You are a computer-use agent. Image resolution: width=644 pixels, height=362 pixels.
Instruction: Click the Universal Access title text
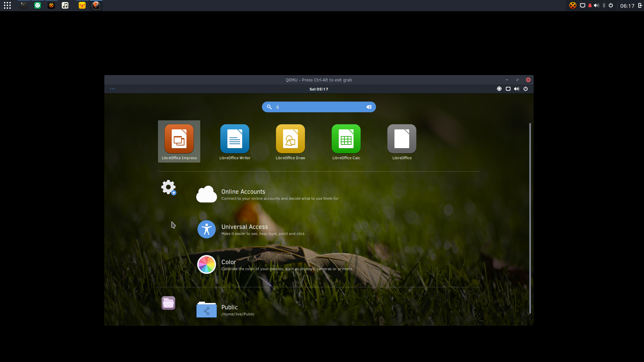point(245,227)
